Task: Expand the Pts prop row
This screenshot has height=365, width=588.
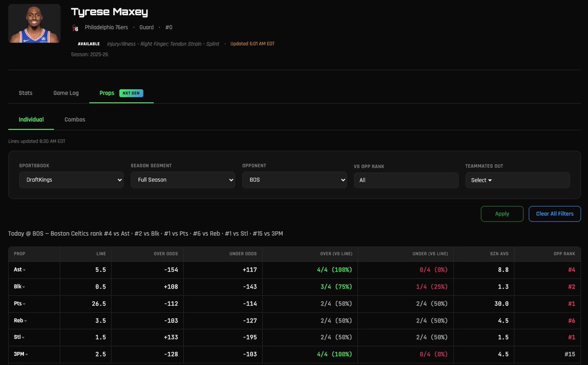Action: click(20, 304)
